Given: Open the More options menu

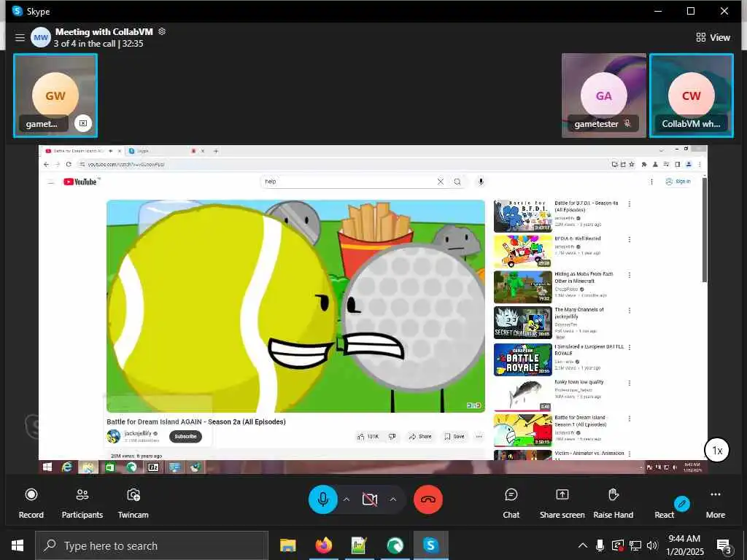Looking at the screenshot, I should tap(715, 503).
